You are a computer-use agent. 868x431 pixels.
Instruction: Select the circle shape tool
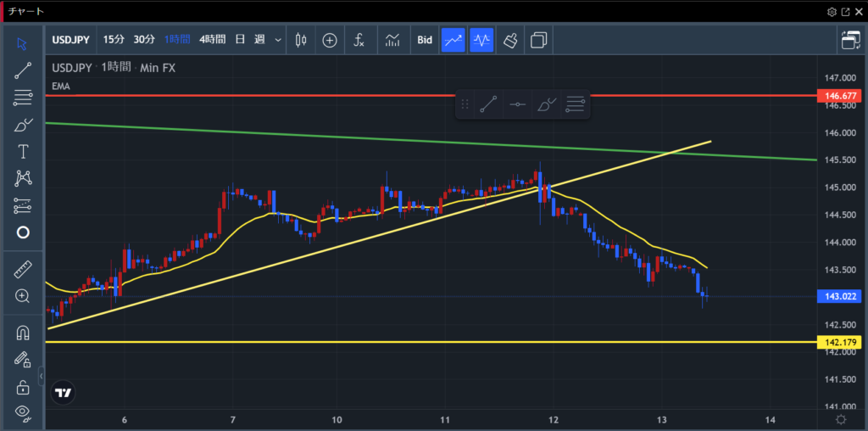[23, 232]
